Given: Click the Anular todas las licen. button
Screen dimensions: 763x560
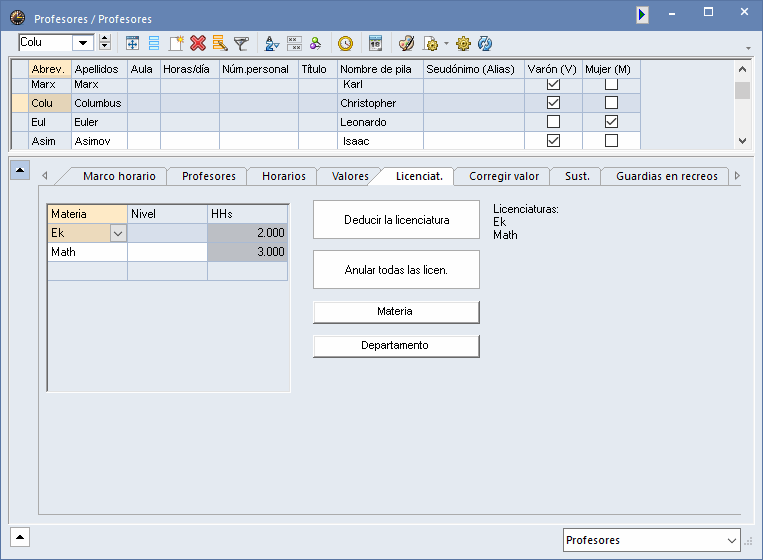Looking at the screenshot, I should pos(396,270).
